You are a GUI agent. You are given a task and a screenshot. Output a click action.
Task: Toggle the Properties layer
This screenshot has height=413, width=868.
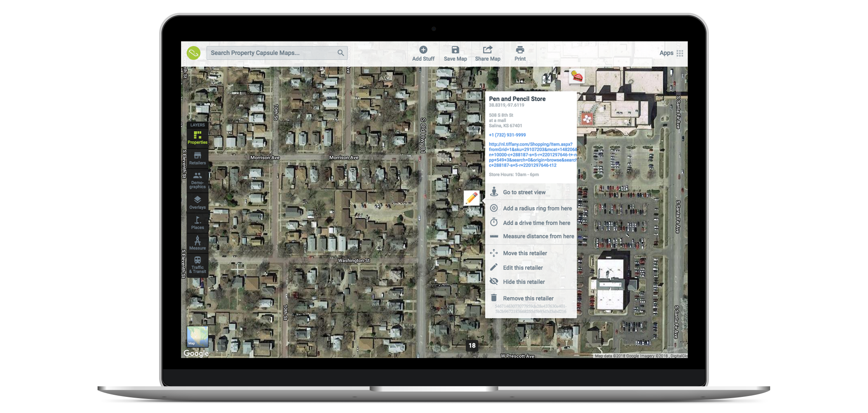coord(198,138)
